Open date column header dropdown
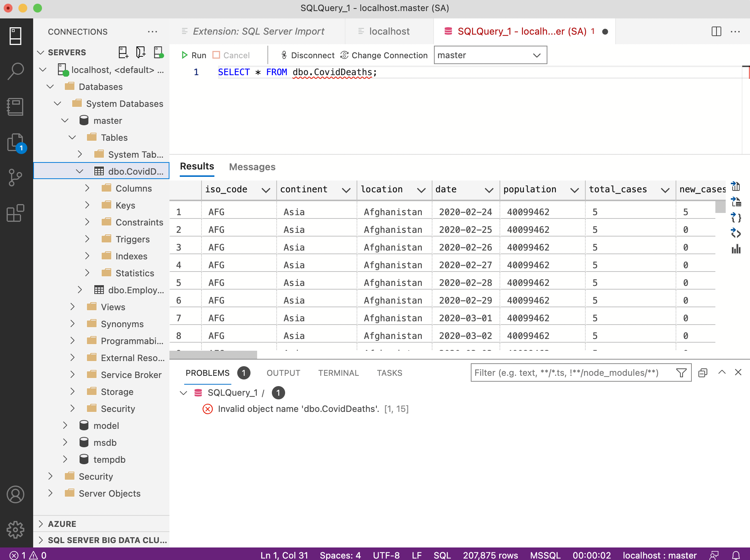750x560 pixels. coord(489,190)
